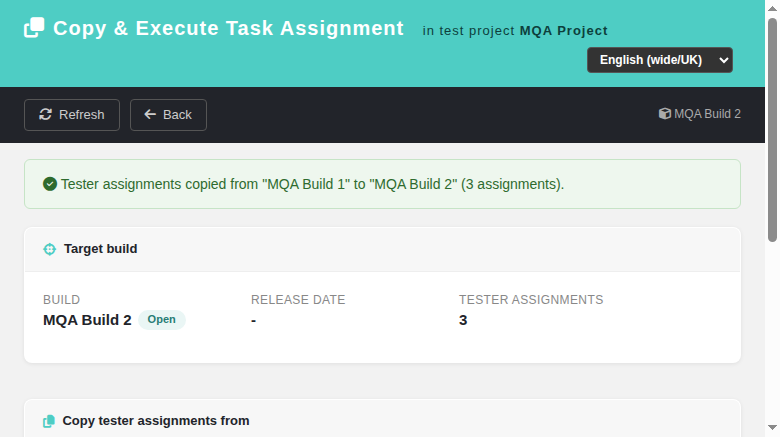This screenshot has width=780, height=437.
Task: Go Back using the toolbar button
Action: [168, 115]
